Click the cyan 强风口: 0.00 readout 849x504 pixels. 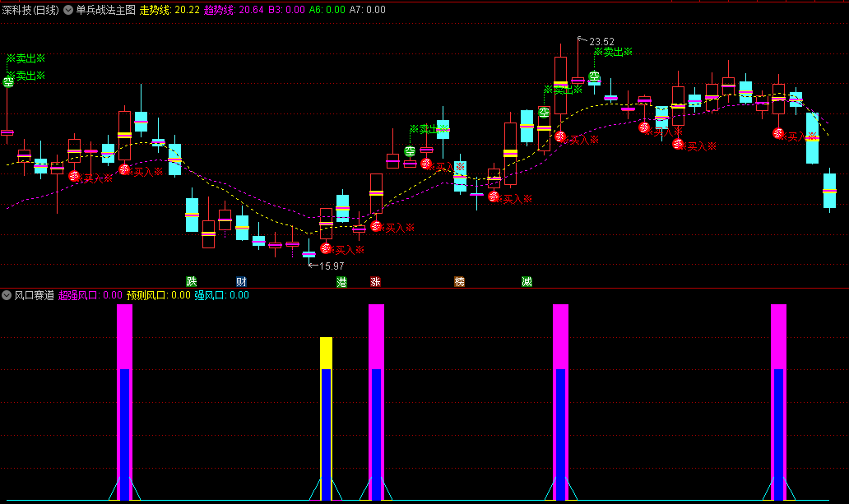coord(222,295)
